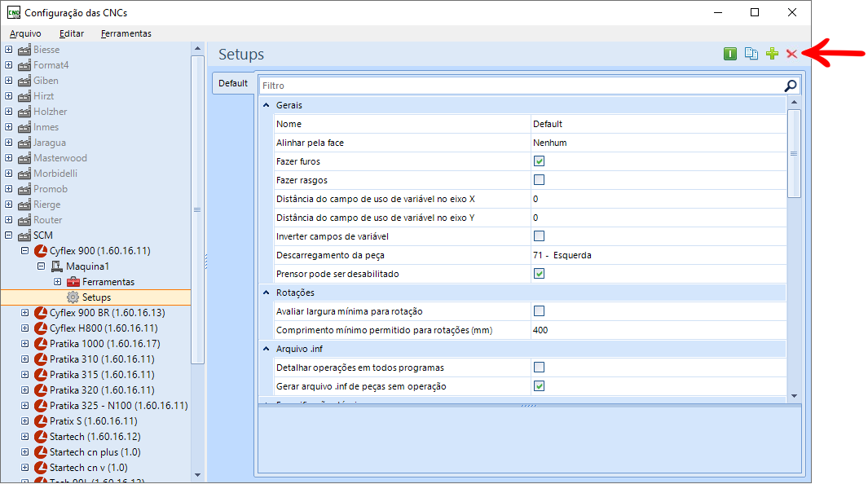Click the Pratix S red logo icon

tap(41, 421)
